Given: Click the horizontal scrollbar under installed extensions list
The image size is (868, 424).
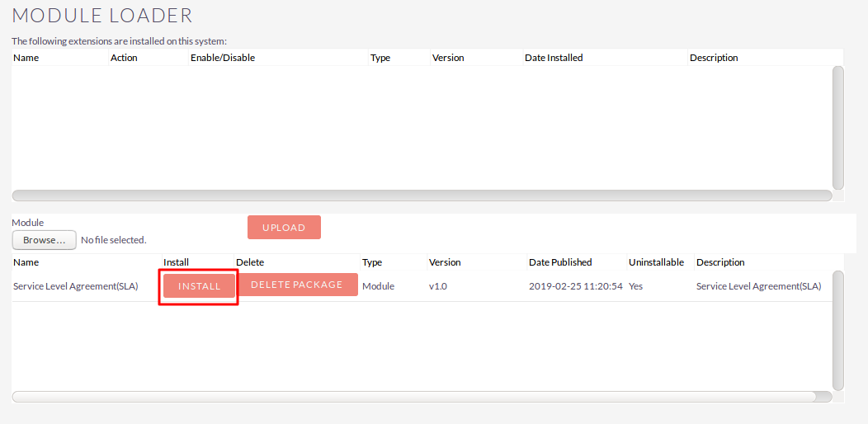Looking at the screenshot, I should click(422, 196).
